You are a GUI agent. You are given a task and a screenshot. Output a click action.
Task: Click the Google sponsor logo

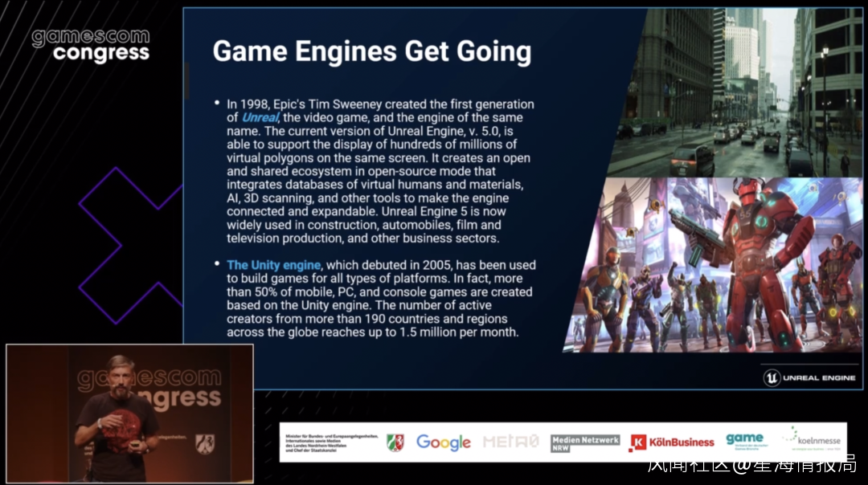[x=444, y=442]
